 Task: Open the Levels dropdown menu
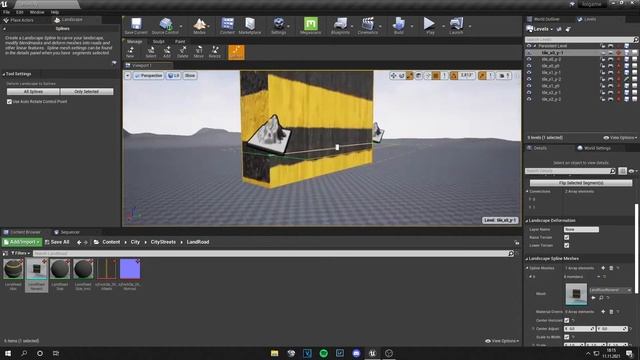click(x=540, y=29)
